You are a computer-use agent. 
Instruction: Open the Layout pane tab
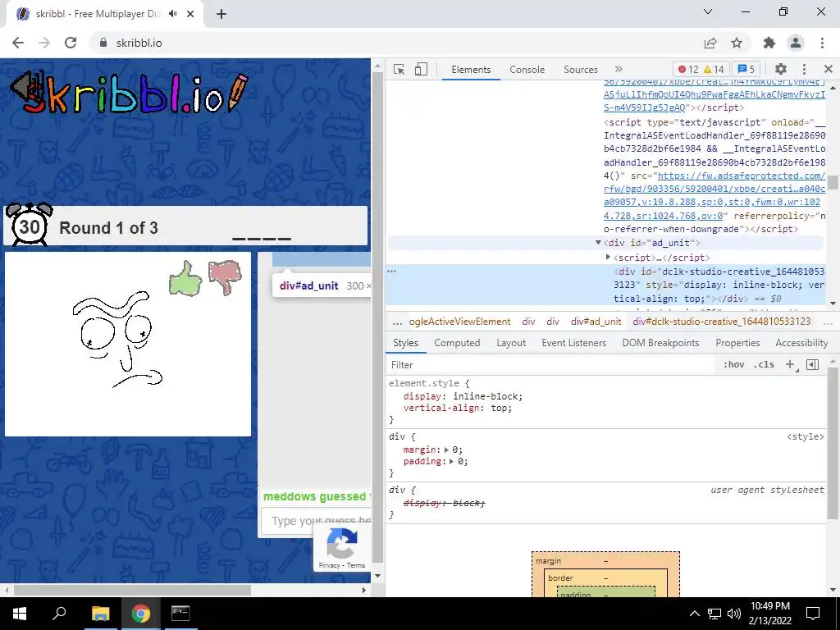[511, 343]
